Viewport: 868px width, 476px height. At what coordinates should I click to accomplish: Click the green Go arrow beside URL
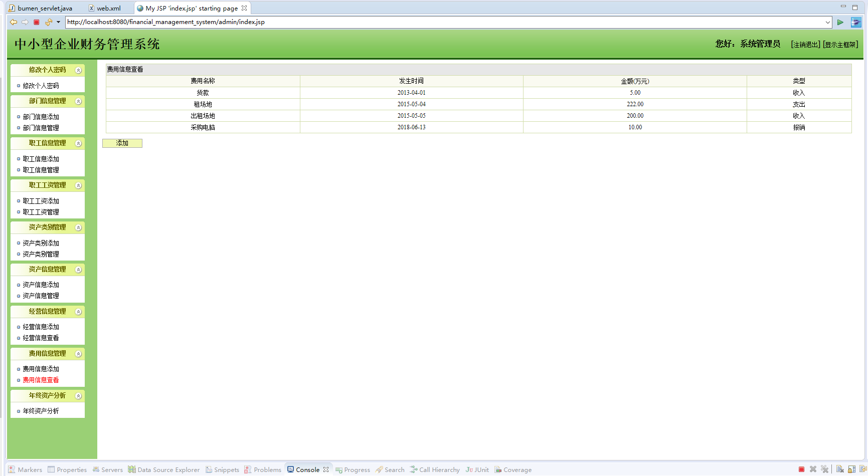[840, 22]
